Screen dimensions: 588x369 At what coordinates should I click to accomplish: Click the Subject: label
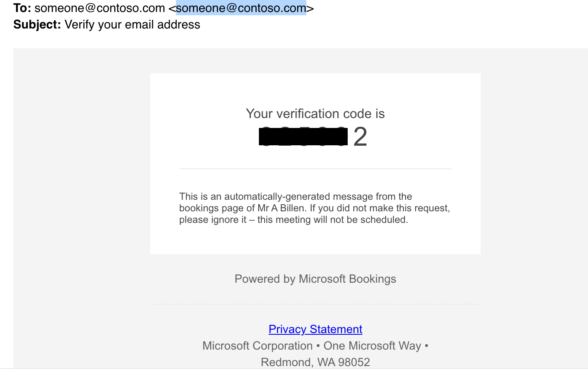[x=37, y=24]
